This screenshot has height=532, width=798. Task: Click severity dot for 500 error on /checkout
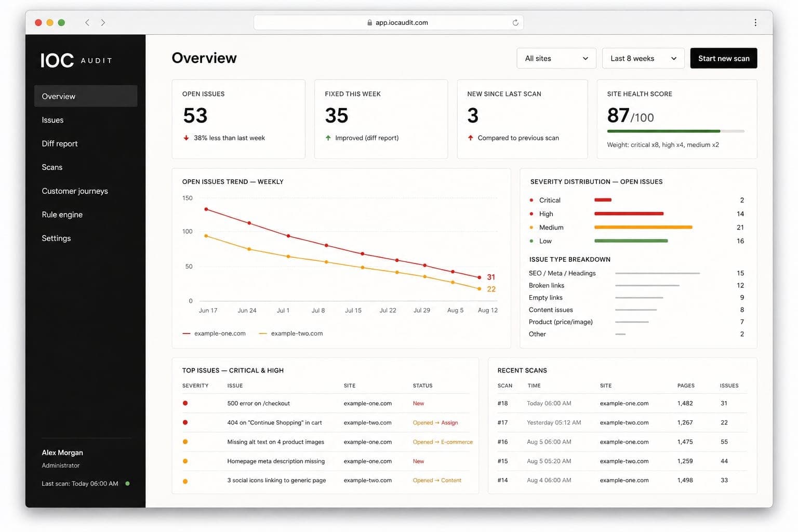pyautogui.click(x=185, y=403)
